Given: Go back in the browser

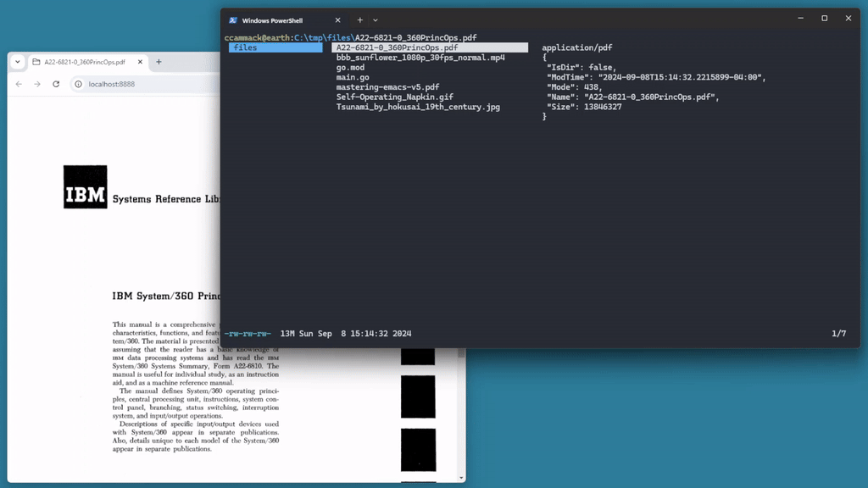Looking at the screenshot, I should (x=19, y=84).
